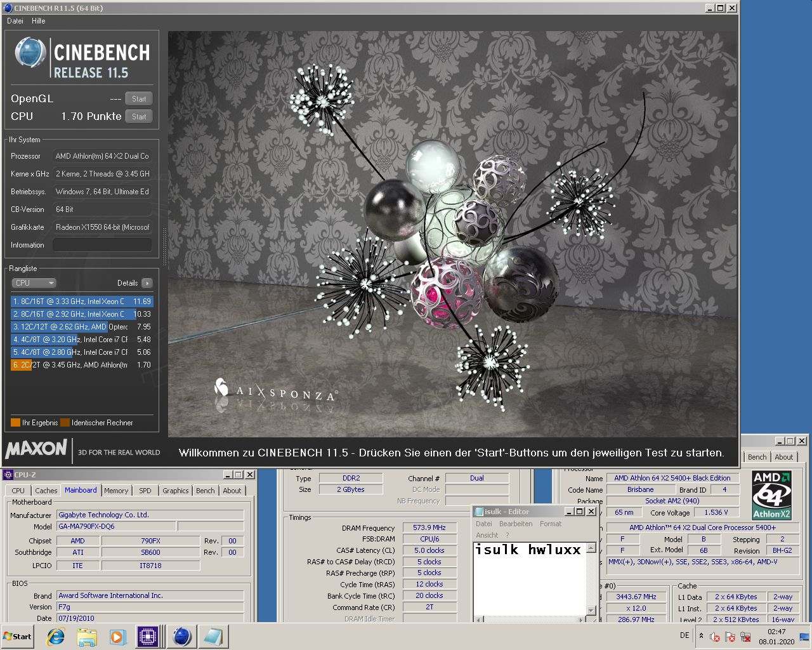Click the Cinebench logo sphere icon
The image size is (812, 650).
(30, 53)
